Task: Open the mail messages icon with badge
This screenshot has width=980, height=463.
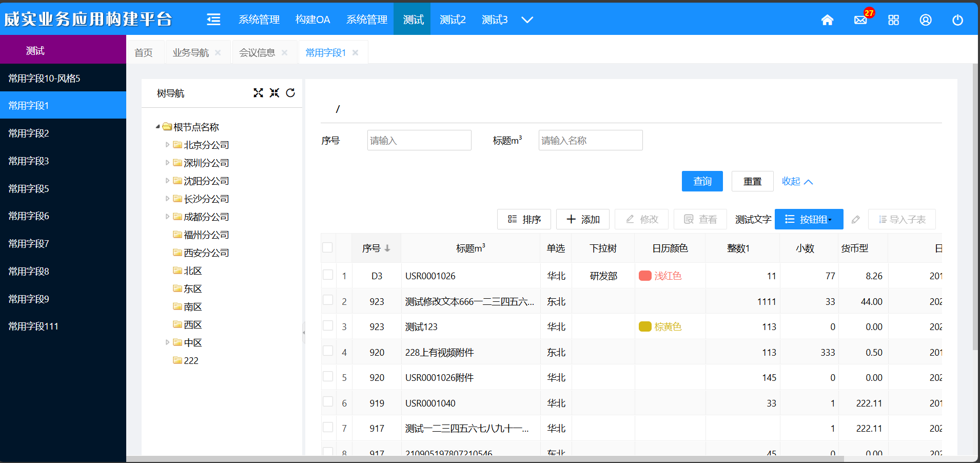Action: pos(861,20)
